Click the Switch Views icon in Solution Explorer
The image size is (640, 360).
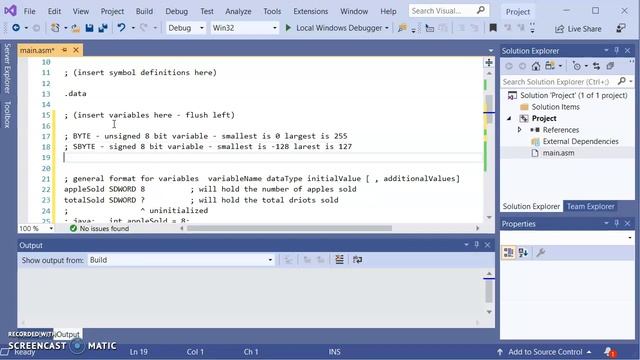550,66
